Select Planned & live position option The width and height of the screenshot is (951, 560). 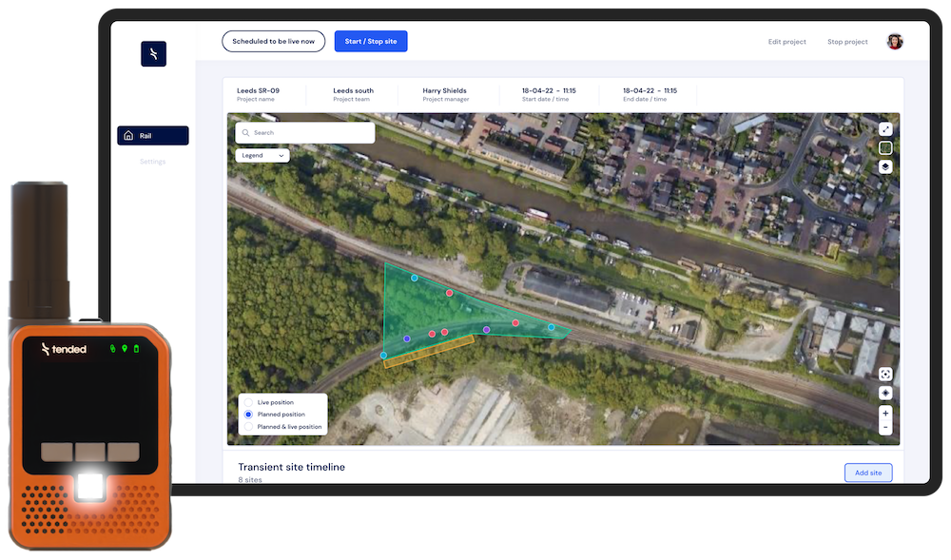tap(248, 427)
